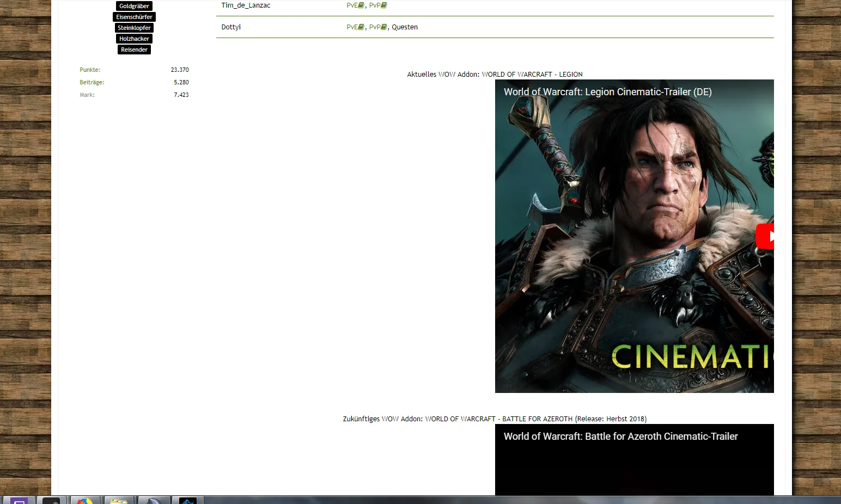
Task: Click the Beiträge: label
Action: pos(92,82)
